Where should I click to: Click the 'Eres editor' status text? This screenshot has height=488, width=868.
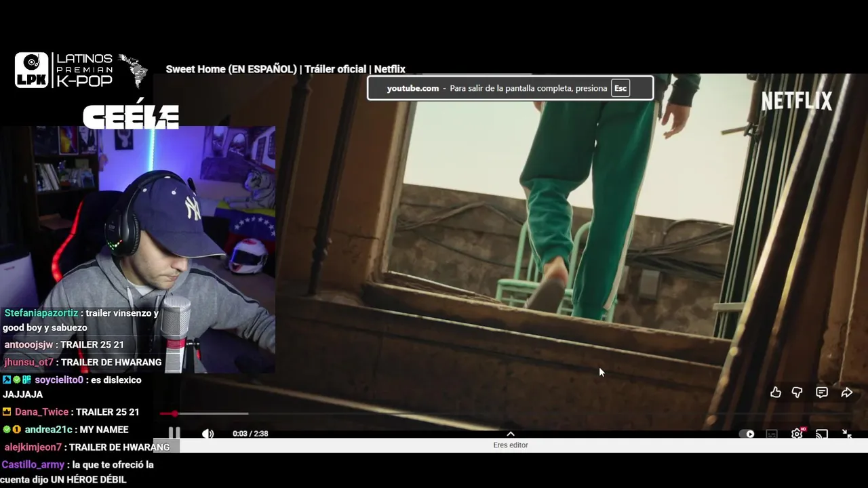511,445
